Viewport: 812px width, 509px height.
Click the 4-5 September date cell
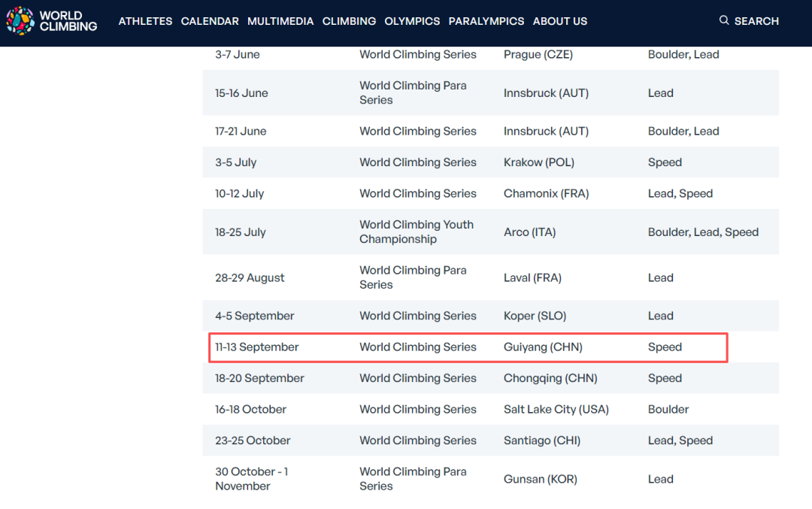(254, 316)
